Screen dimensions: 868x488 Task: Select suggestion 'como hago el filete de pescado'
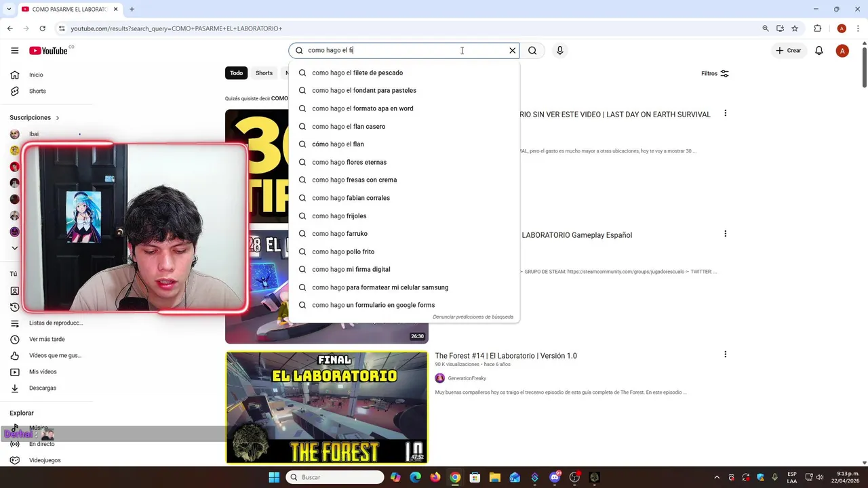tap(404, 73)
